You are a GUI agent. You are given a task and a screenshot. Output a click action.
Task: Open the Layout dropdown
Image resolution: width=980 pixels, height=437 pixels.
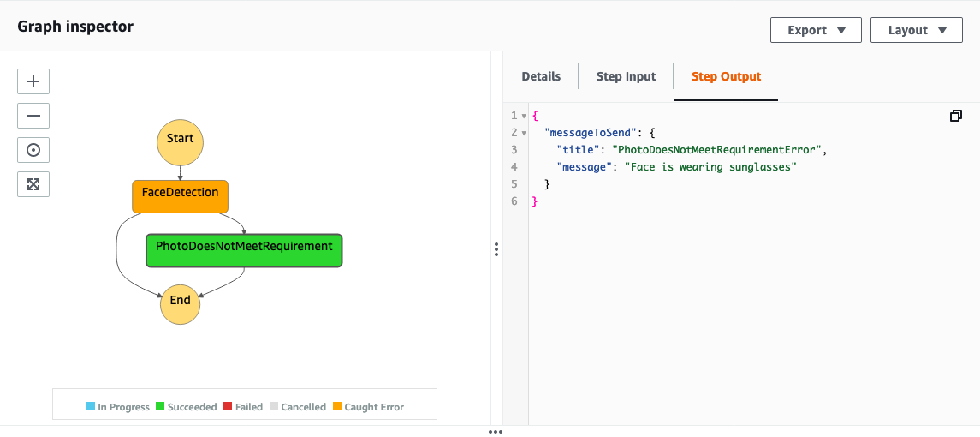click(917, 30)
